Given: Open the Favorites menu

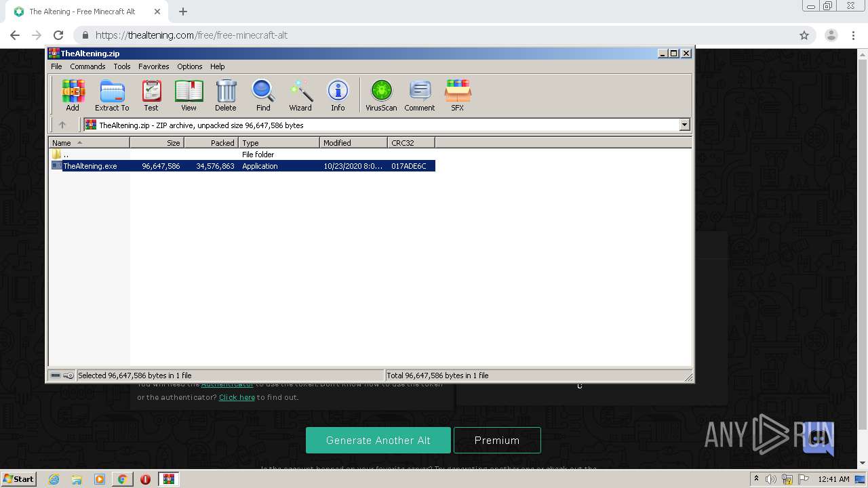Looking at the screenshot, I should pos(154,66).
